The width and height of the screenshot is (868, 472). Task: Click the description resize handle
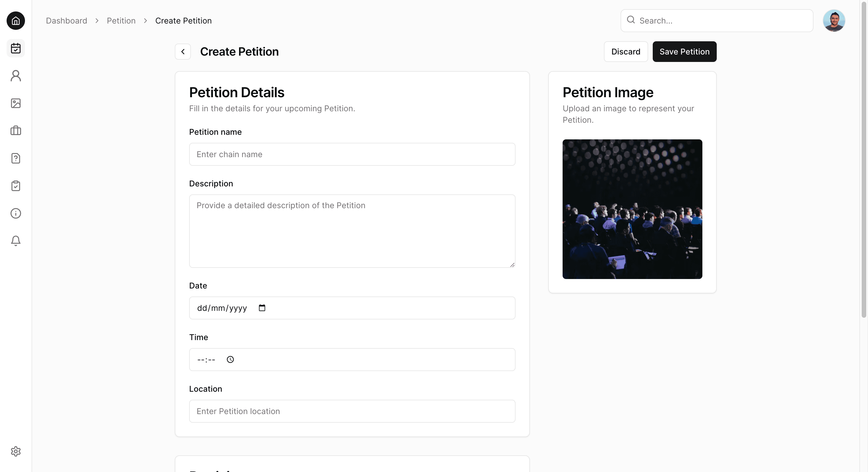click(x=512, y=265)
